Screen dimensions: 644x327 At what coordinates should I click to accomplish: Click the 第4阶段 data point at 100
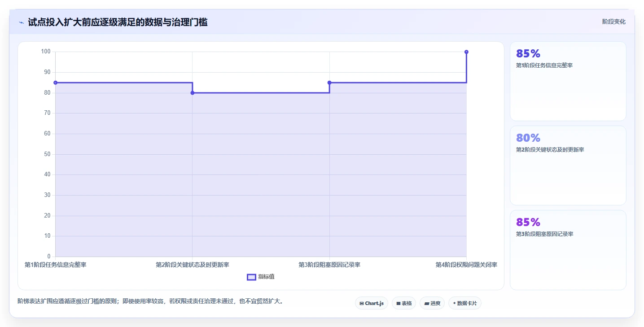point(467,52)
